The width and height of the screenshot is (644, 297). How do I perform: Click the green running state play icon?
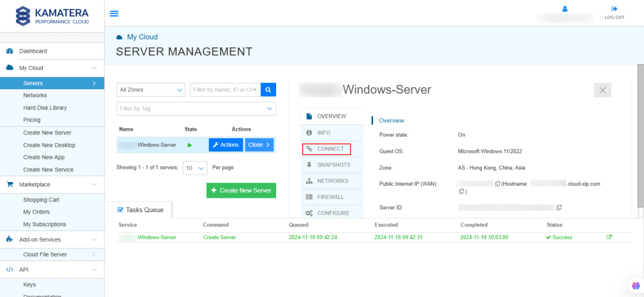coord(190,145)
